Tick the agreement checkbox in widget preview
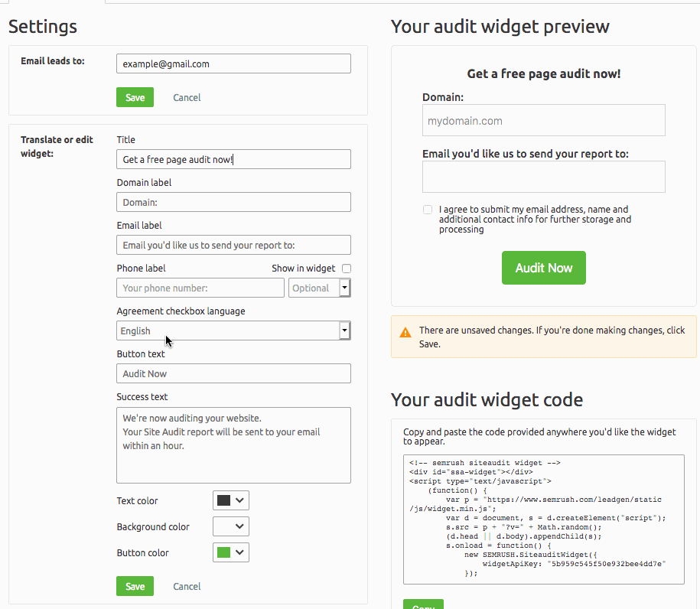Screen dimensions: 700x609 427,210
